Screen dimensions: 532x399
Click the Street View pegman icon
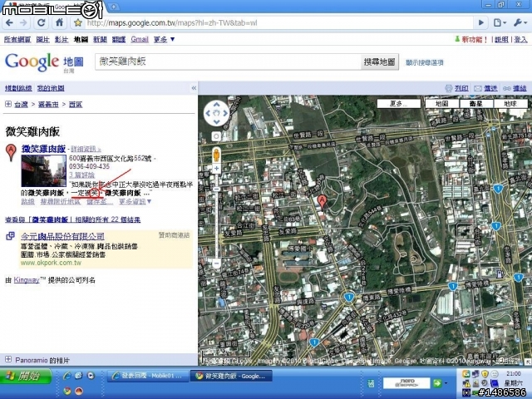216,155
